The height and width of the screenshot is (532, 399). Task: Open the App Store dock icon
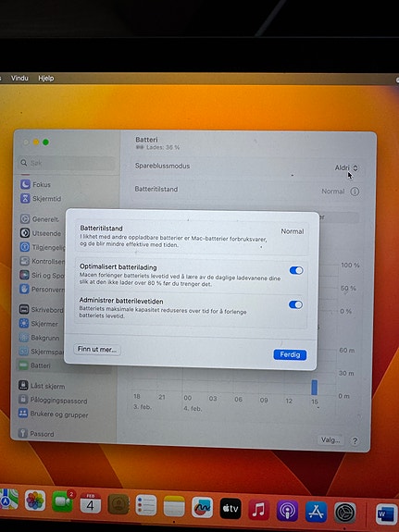click(x=316, y=512)
